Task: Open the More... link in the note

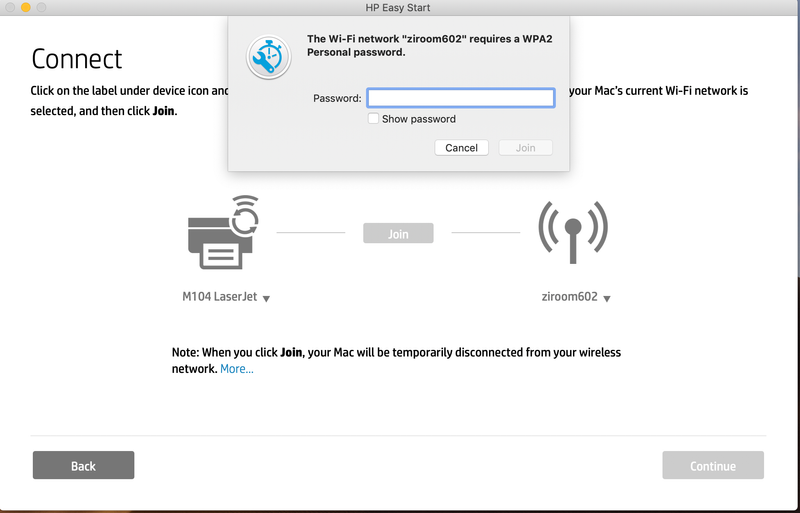Action: point(237,369)
